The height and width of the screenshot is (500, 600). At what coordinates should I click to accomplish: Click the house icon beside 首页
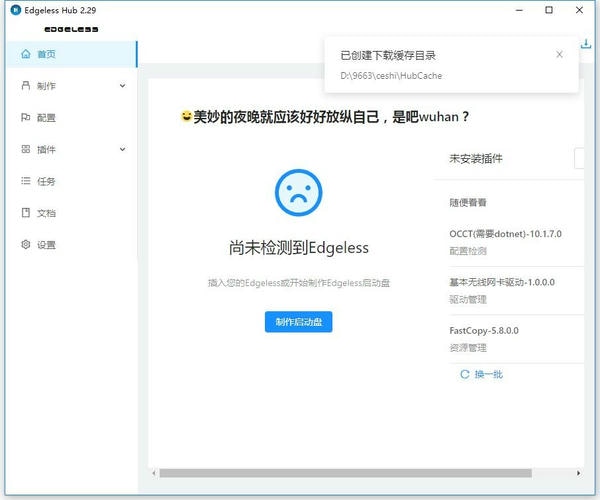pyautogui.click(x=26, y=54)
